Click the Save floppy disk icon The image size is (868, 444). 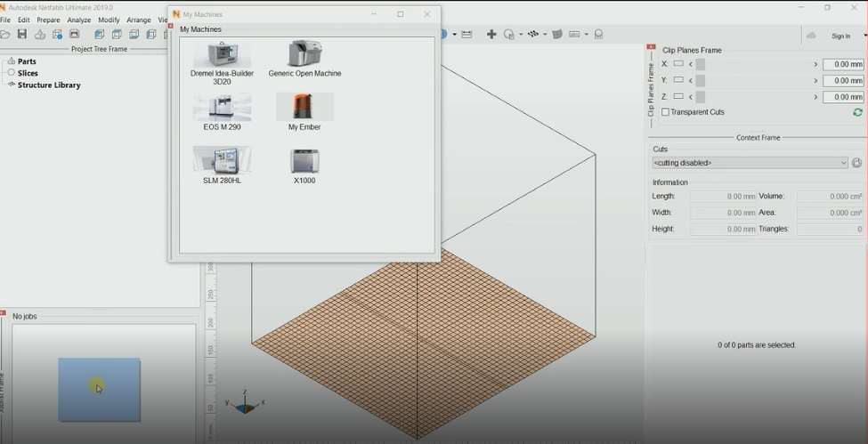coord(22,35)
